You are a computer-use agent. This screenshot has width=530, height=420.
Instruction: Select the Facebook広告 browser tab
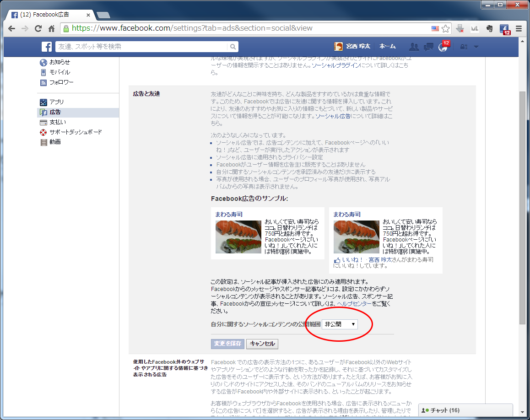50,15
